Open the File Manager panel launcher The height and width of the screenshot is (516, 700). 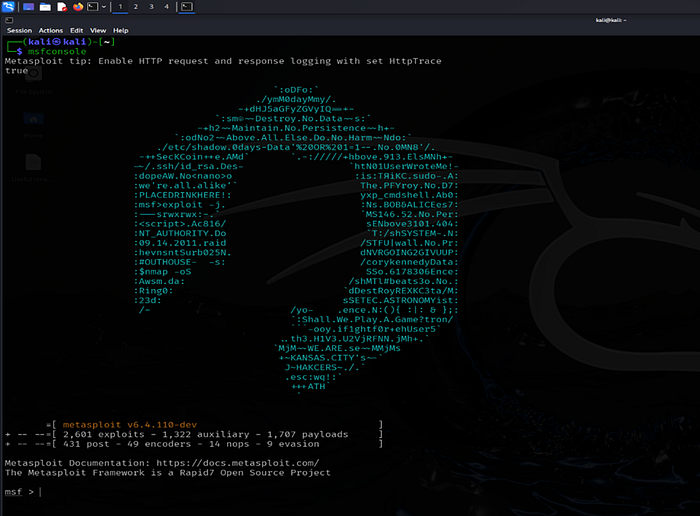(x=45, y=7)
